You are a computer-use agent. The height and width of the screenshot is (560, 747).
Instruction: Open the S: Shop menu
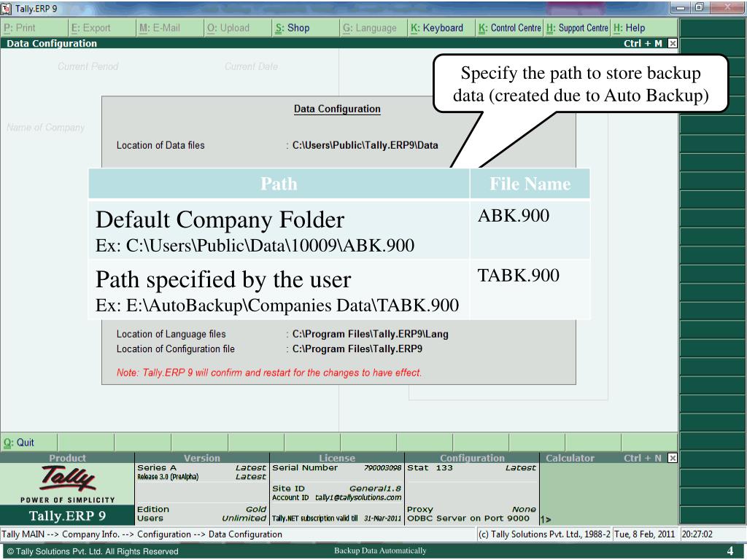click(306, 28)
